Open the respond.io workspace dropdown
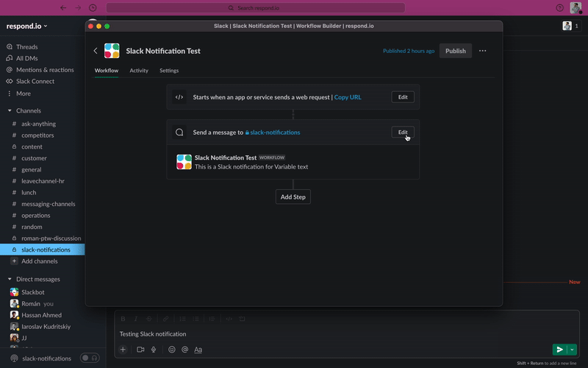The width and height of the screenshot is (588, 368). tap(26, 26)
